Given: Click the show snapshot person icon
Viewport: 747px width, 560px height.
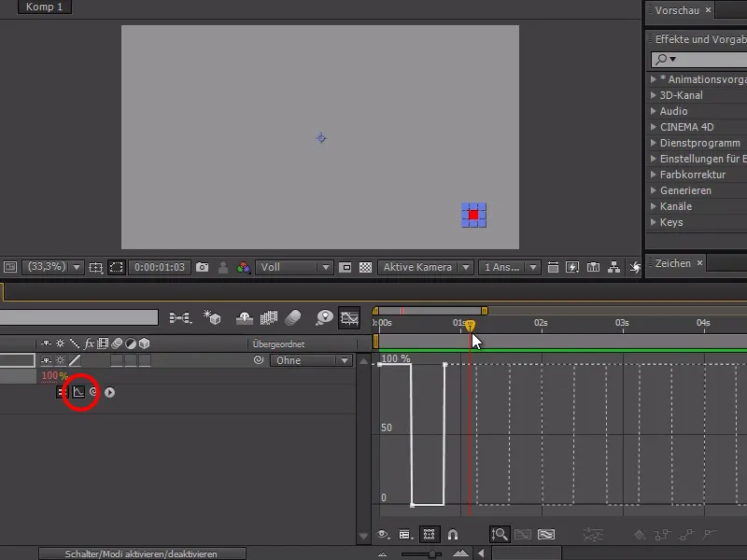Looking at the screenshot, I should click(x=223, y=267).
